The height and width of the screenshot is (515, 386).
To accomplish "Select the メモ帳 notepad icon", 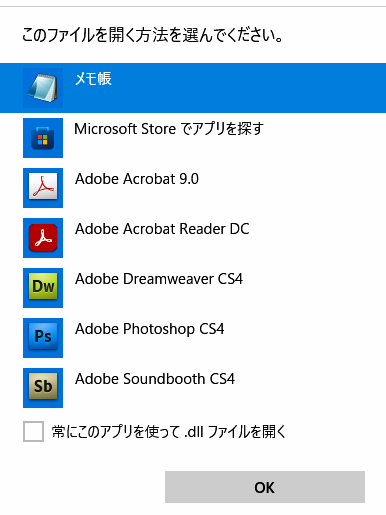I will coord(43,88).
